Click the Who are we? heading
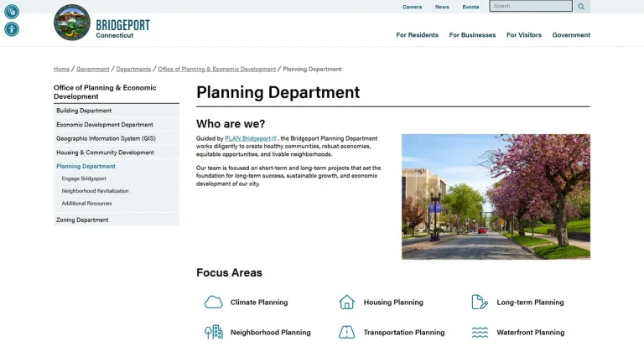 (231, 123)
